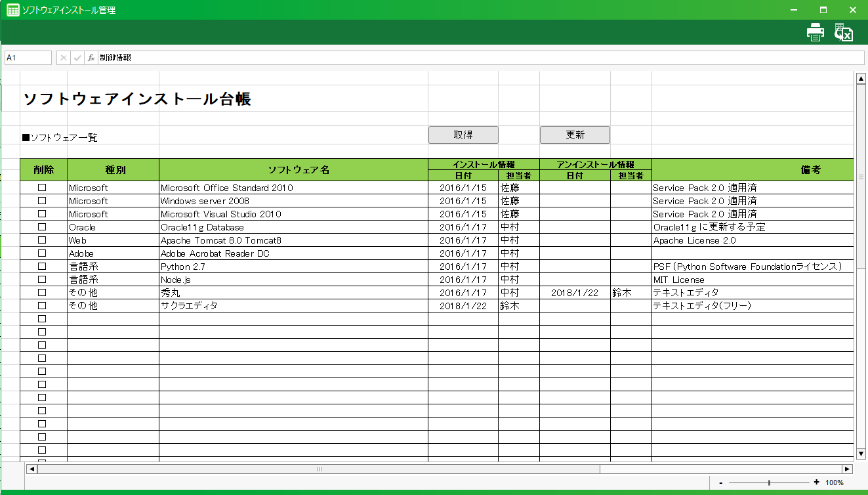The width and height of the screenshot is (868, 495).
Task: Click the horizontal scrollbar right arrow
Action: pyautogui.click(x=847, y=469)
